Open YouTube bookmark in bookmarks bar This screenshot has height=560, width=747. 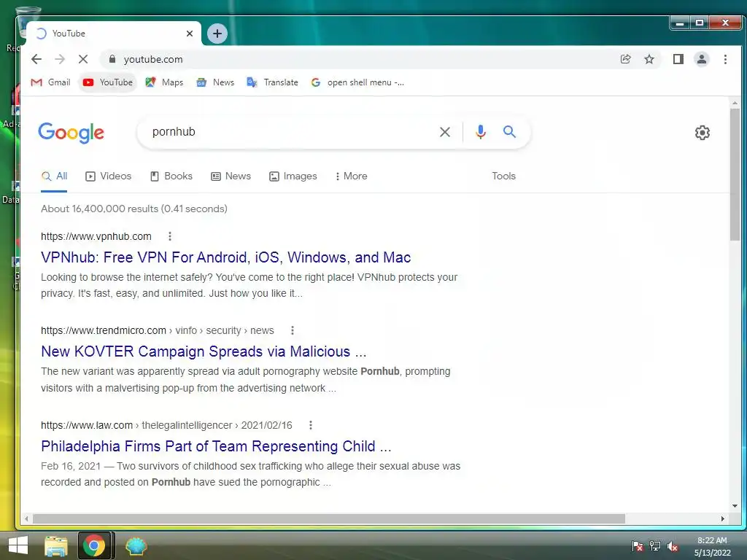[108, 82]
